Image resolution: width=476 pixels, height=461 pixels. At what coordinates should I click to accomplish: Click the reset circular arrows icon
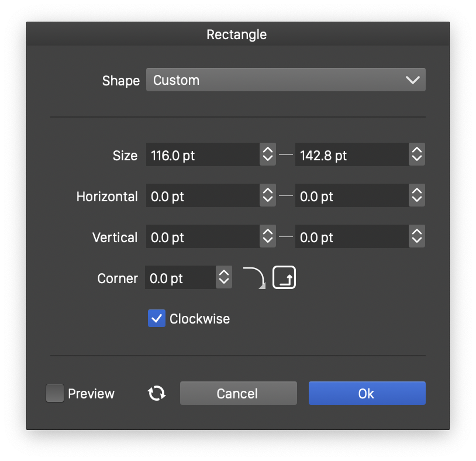[157, 394]
